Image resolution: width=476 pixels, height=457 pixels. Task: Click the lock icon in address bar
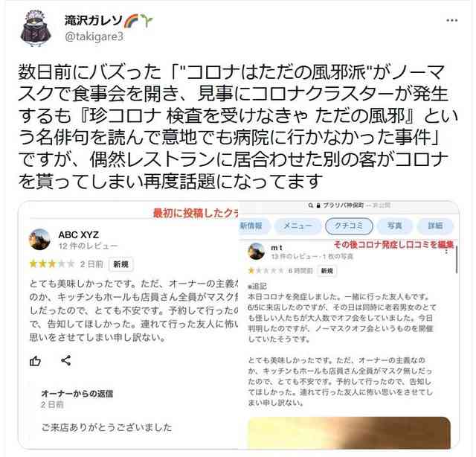[318, 205]
